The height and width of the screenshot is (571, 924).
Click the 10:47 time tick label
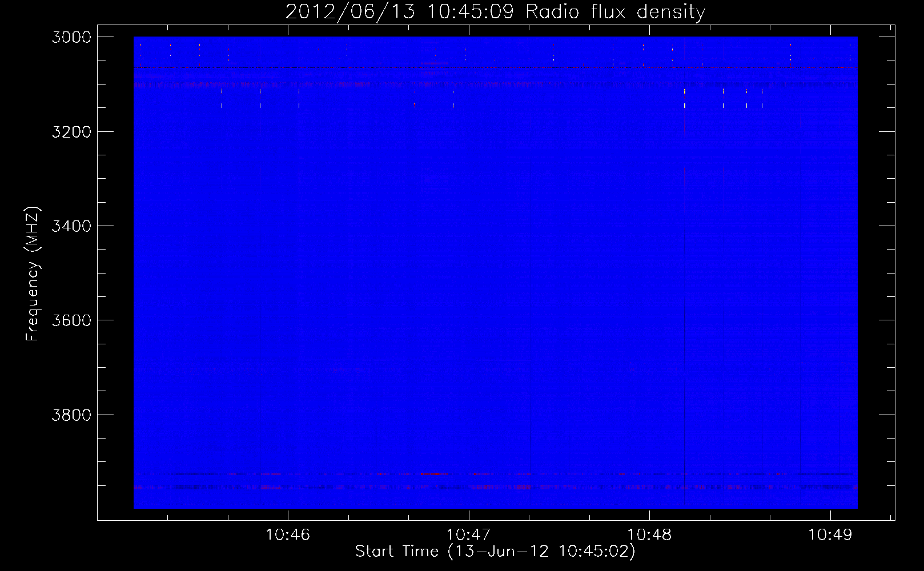pyautogui.click(x=468, y=535)
